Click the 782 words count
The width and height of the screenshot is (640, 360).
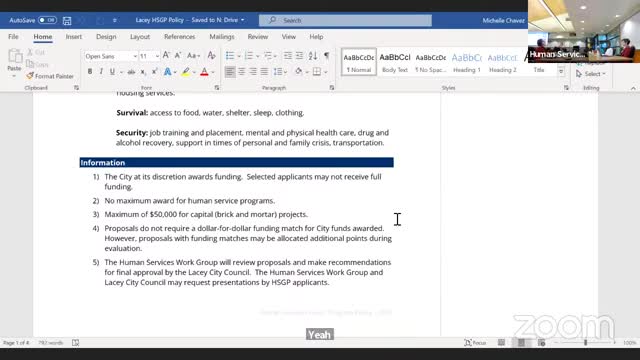click(51, 343)
